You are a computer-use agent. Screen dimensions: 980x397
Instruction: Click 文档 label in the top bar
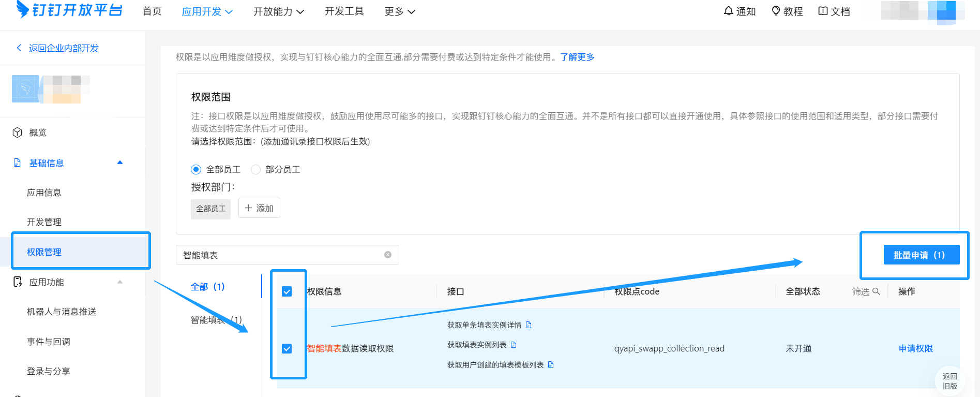(840, 11)
